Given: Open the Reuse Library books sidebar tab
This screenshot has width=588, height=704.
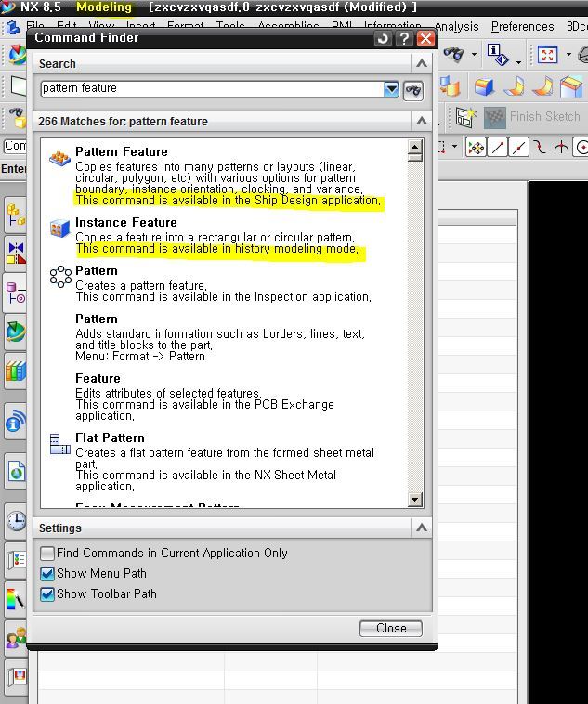Looking at the screenshot, I should click(x=16, y=371).
